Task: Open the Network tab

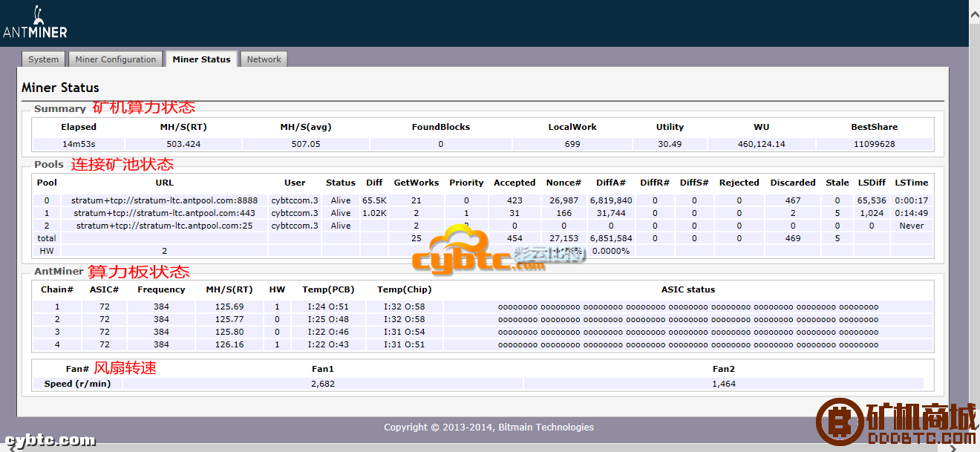Action: [x=264, y=59]
